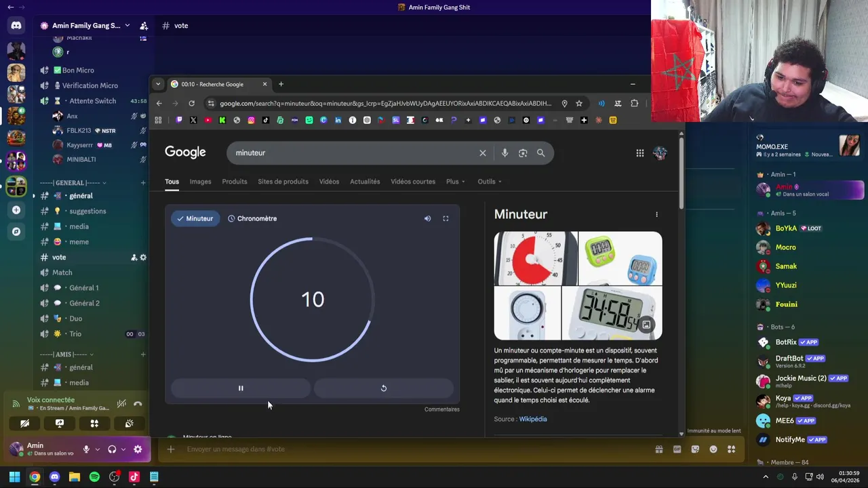Start a voice search with the microphone
The height and width of the screenshot is (488, 868).
pos(505,153)
